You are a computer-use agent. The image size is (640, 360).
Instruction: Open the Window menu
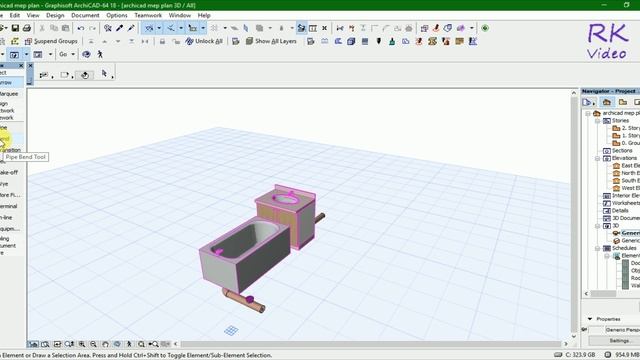pos(180,15)
